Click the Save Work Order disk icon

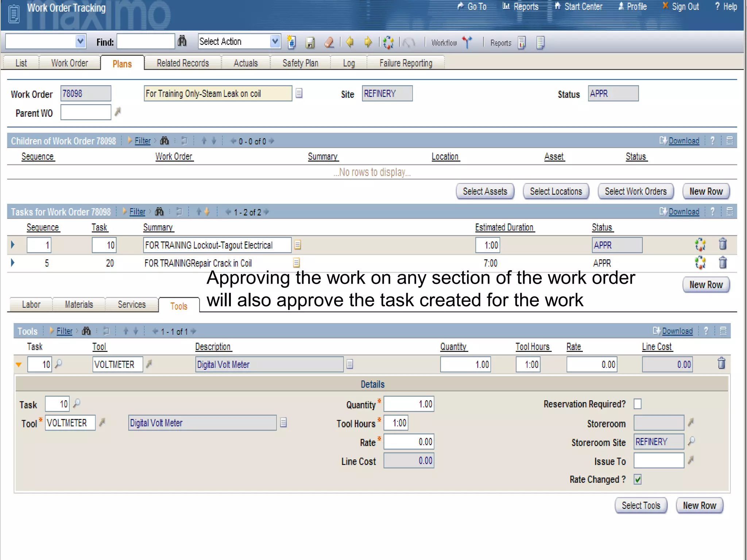pyautogui.click(x=310, y=43)
